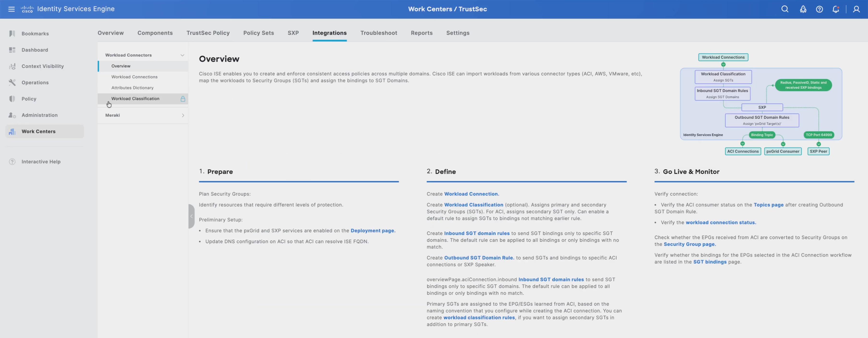Screen dimensions: 868x338
Task: Open the Reports tab
Action: click(x=422, y=33)
